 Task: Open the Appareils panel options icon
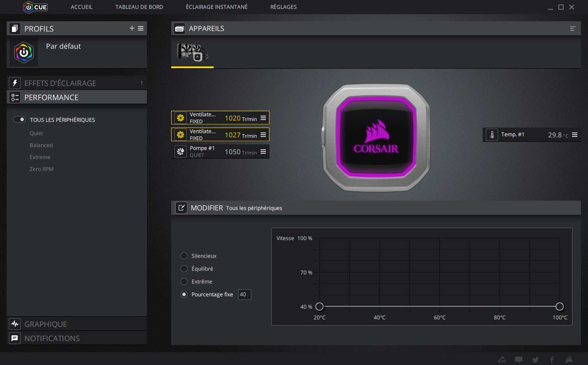tap(573, 28)
